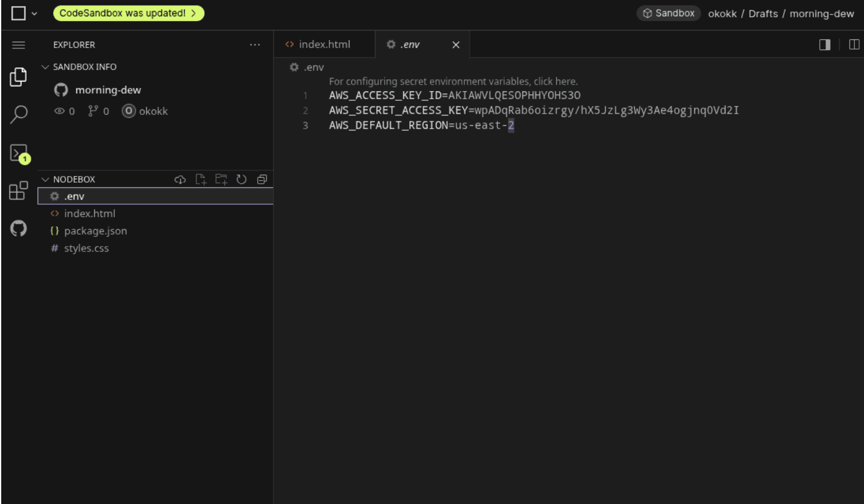Click the split editor icon
The height and width of the screenshot is (504, 864).
[854, 45]
